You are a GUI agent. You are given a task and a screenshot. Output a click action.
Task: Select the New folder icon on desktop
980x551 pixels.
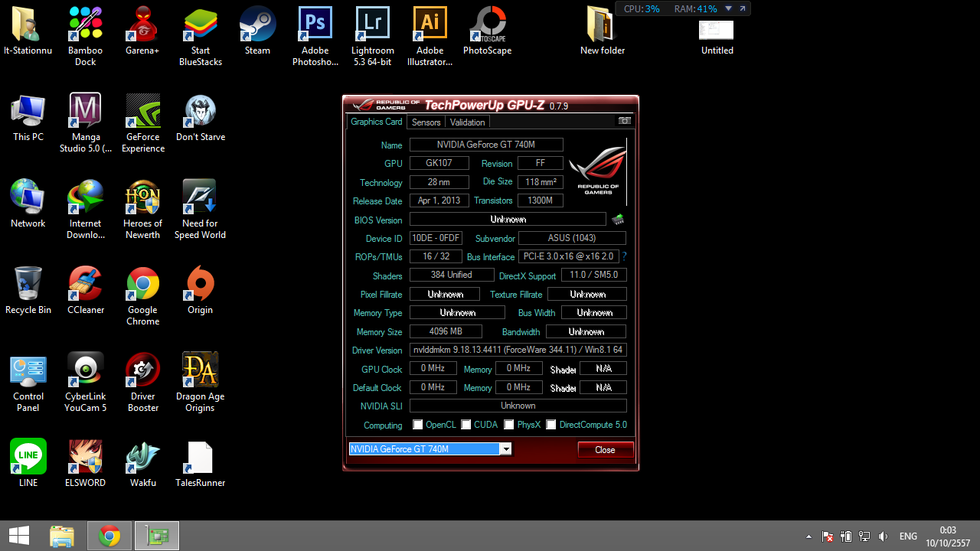click(x=603, y=31)
